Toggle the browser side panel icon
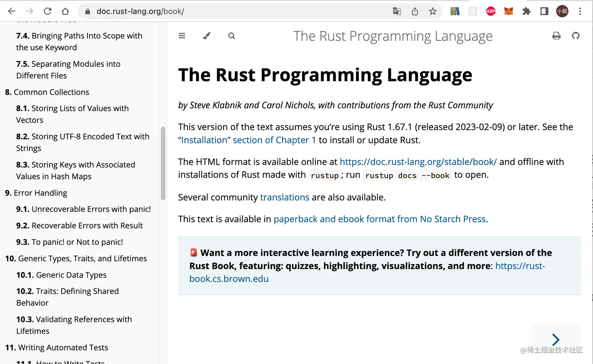593x364 pixels. click(x=544, y=11)
